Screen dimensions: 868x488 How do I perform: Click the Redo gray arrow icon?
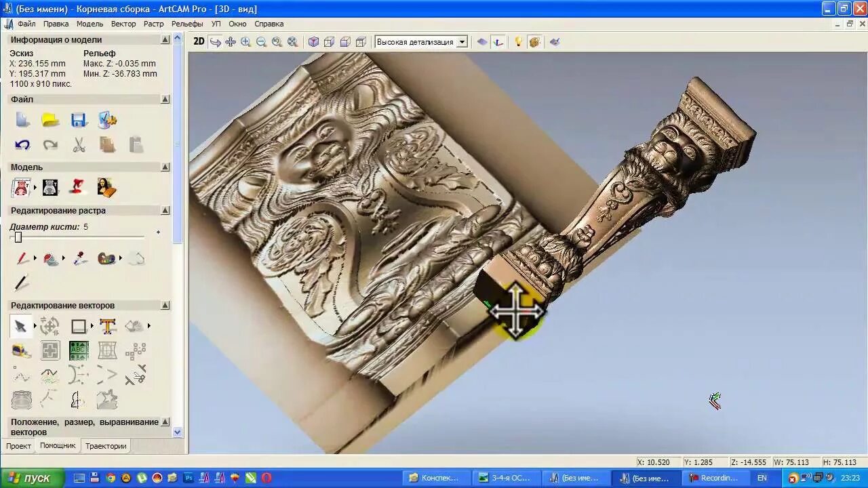pos(50,144)
